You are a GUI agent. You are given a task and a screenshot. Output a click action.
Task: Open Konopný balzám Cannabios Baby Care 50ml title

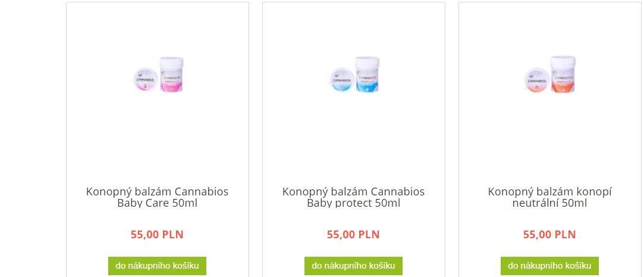pos(158,197)
